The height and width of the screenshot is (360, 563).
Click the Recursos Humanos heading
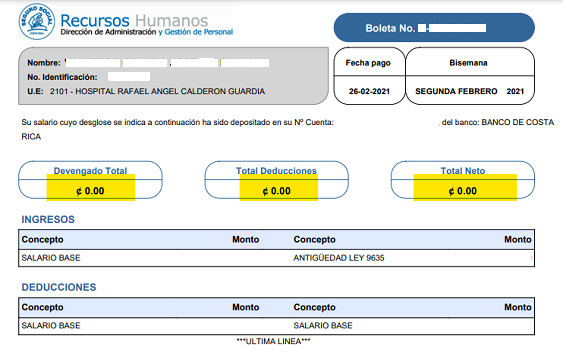tap(134, 20)
